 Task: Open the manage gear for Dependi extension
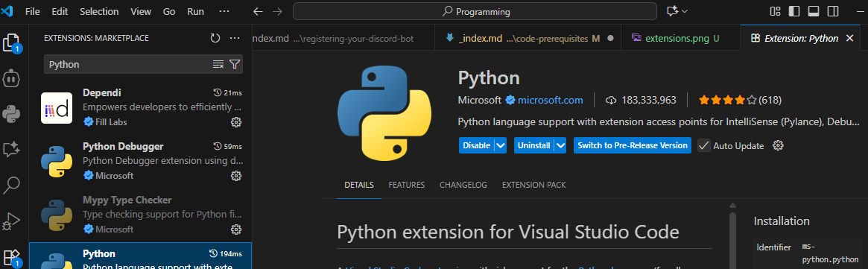click(x=236, y=121)
